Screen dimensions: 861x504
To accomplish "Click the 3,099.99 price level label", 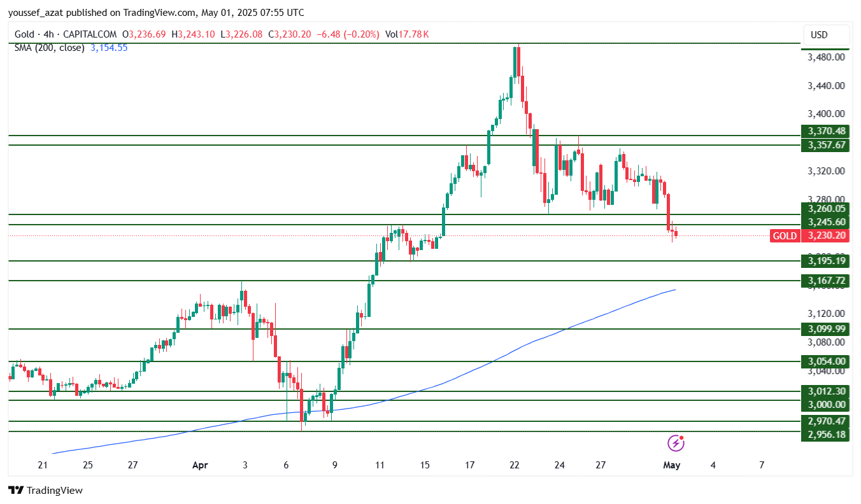I will [x=826, y=329].
